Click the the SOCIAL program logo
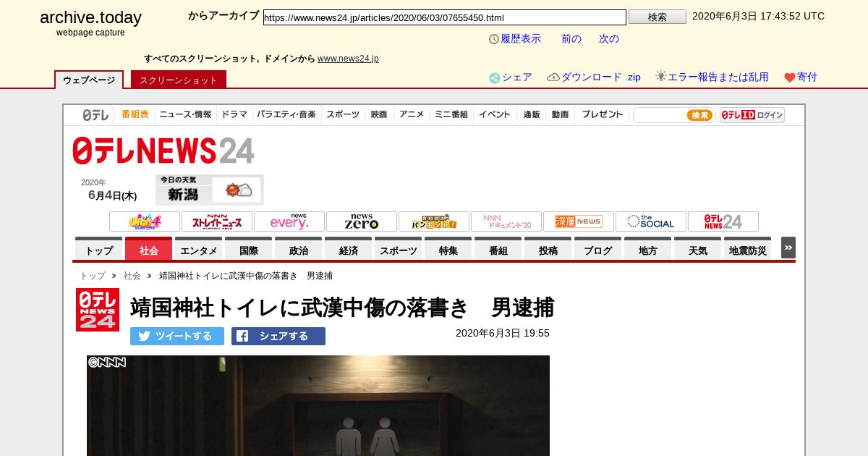Screen dimensions: 868x456 (x=651, y=221)
